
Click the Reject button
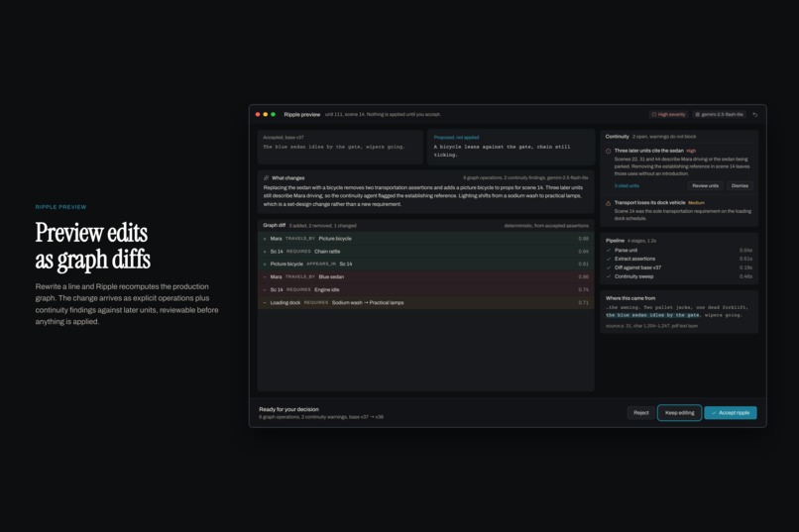[641, 413]
